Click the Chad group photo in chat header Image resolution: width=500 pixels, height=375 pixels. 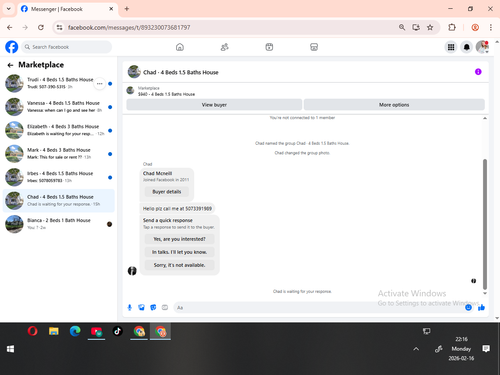click(134, 72)
